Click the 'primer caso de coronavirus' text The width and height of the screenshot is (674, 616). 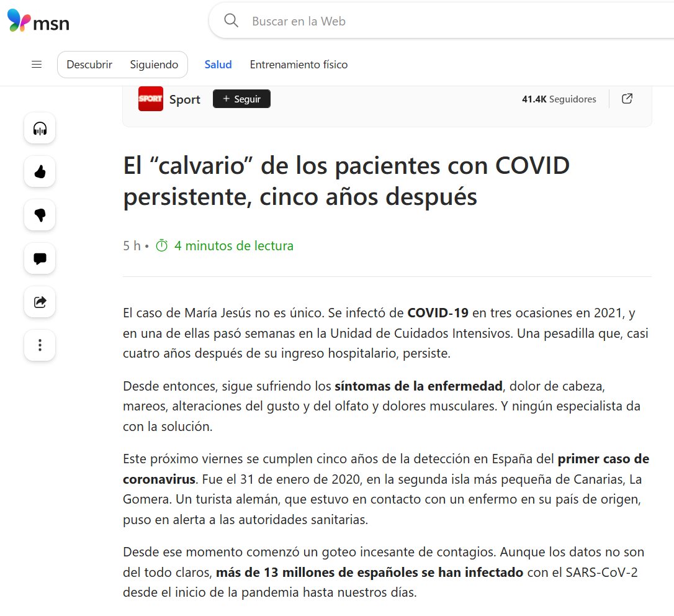point(603,460)
